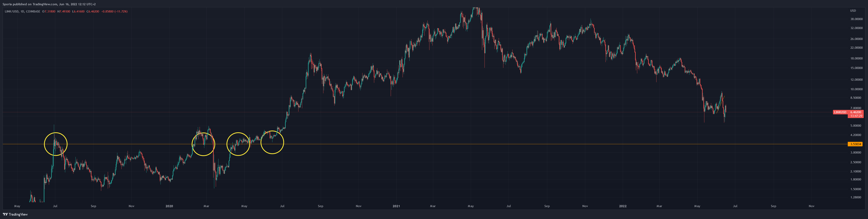
Task: Click the low value L6.41600
Action: point(78,11)
